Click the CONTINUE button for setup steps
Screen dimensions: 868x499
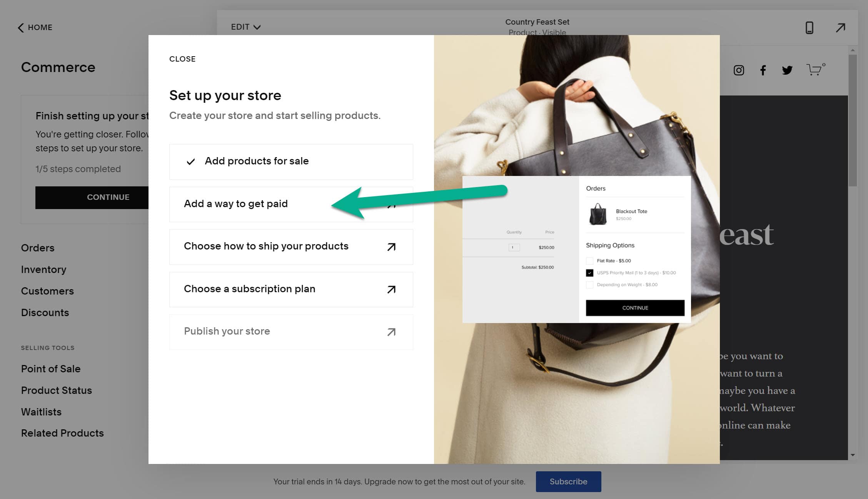click(x=108, y=197)
